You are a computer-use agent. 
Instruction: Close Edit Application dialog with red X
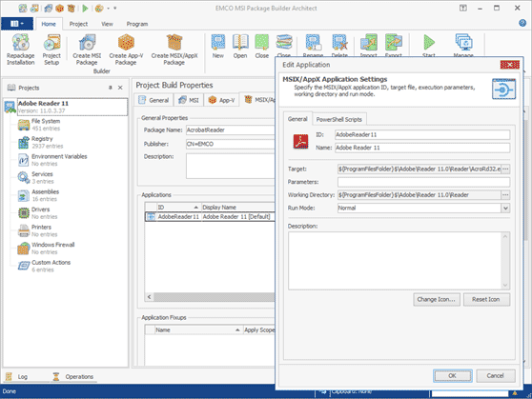pos(510,65)
